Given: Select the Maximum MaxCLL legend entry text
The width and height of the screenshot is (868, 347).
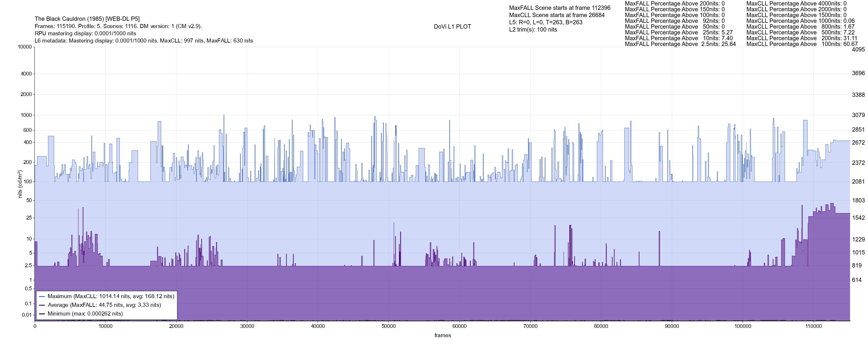Looking at the screenshot, I should [111, 296].
